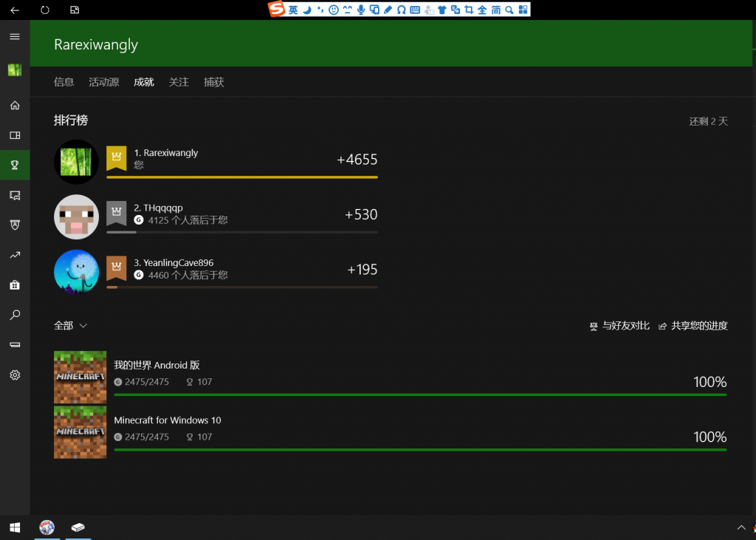Open the Store bag icon in sidebar
Viewport: 756px width, 540px height.
[15, 284]
